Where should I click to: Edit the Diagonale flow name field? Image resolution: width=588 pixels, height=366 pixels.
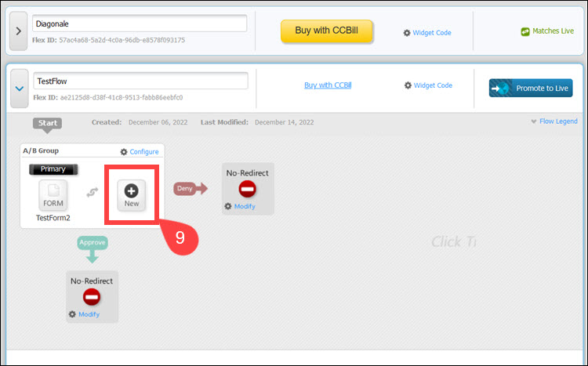click(x=140, y=24)
